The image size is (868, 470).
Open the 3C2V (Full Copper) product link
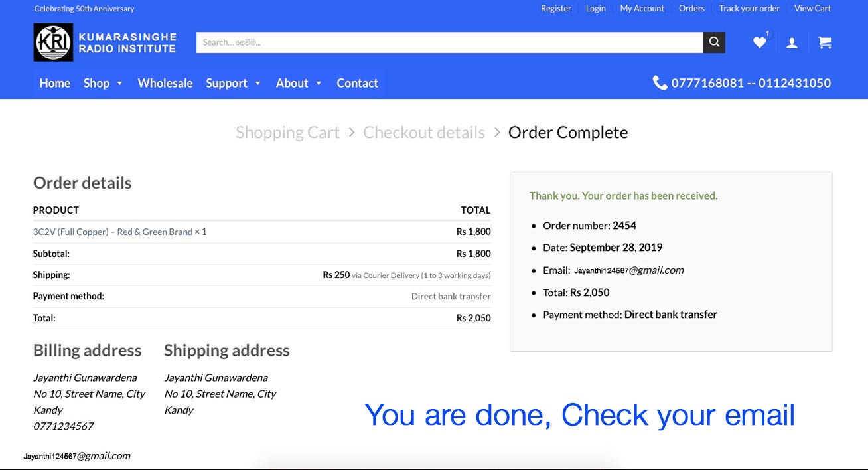tap(113, 232)
